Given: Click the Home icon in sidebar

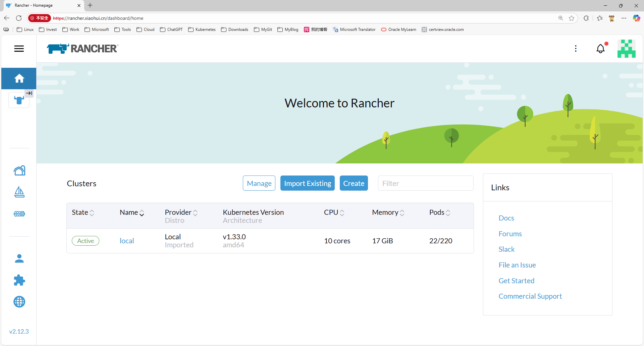Looking at the screenshot, I should 19,79.
